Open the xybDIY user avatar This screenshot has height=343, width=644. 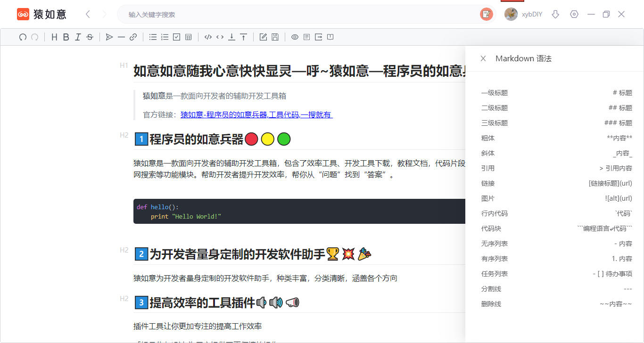click(x=511, y=14)
